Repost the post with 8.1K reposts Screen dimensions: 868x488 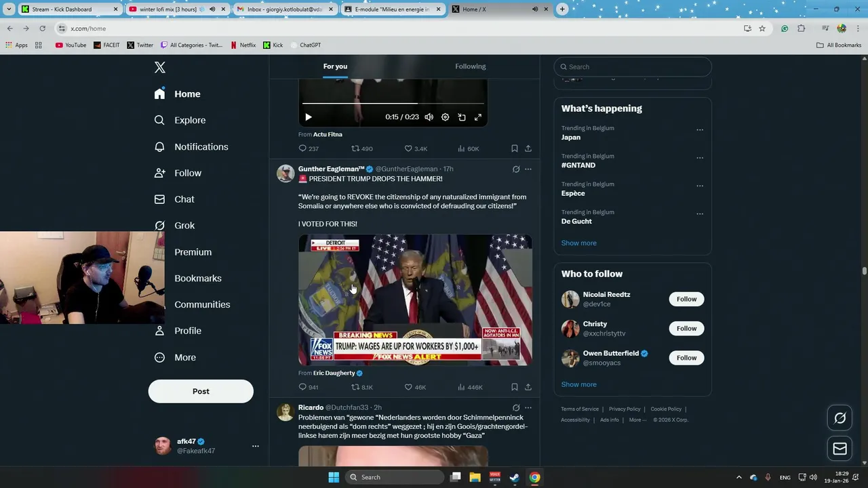361,387
